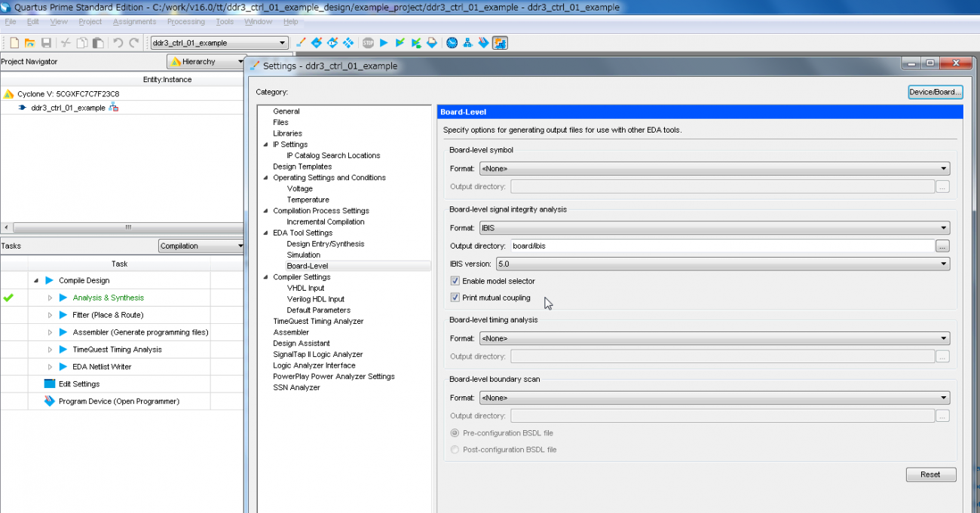Click the New file toolbar icon

[14, 43]
